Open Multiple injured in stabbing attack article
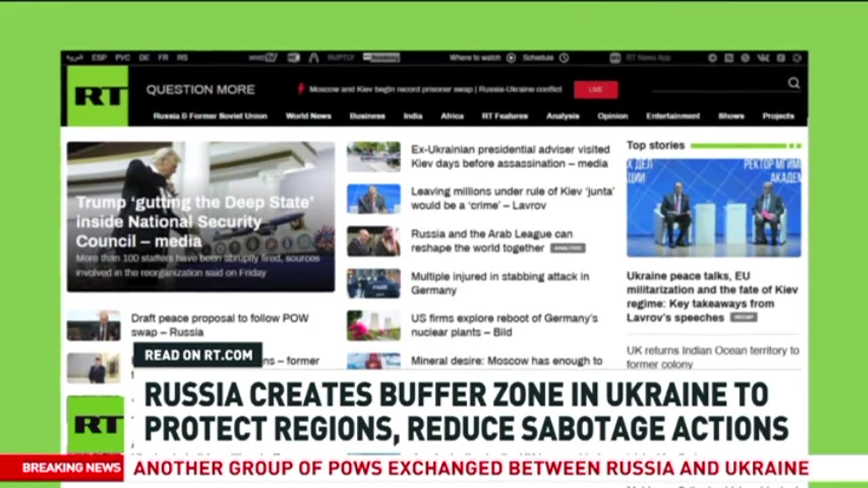The height and width of the screenshot is (488, 868). [500, 283]
